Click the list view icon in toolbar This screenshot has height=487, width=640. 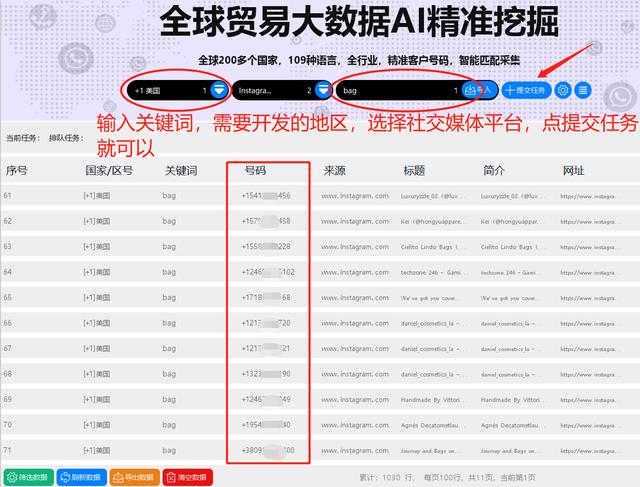583,90
